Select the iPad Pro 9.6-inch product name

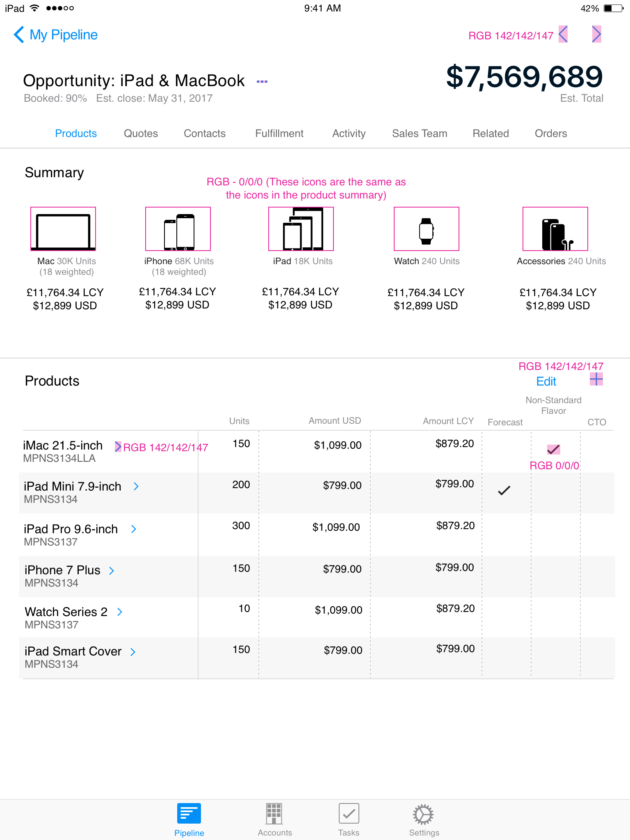(71, 529)
